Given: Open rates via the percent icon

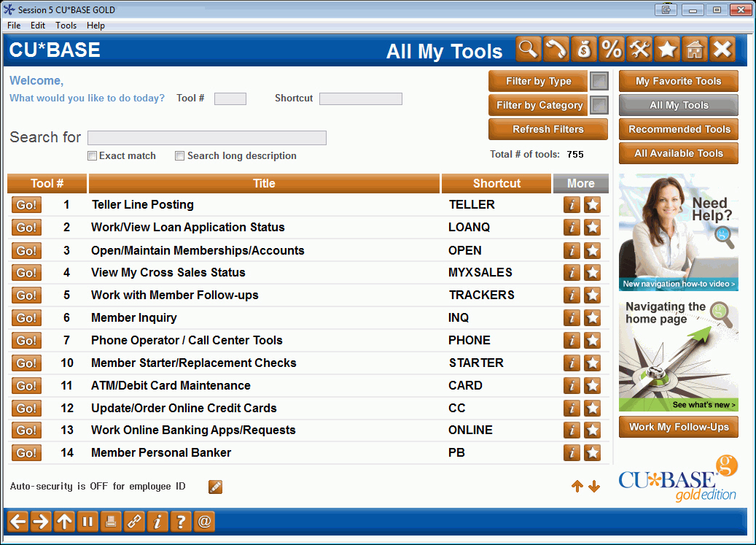Looking at the screenshot, I should pyautogui.click(x=612, y=50).
